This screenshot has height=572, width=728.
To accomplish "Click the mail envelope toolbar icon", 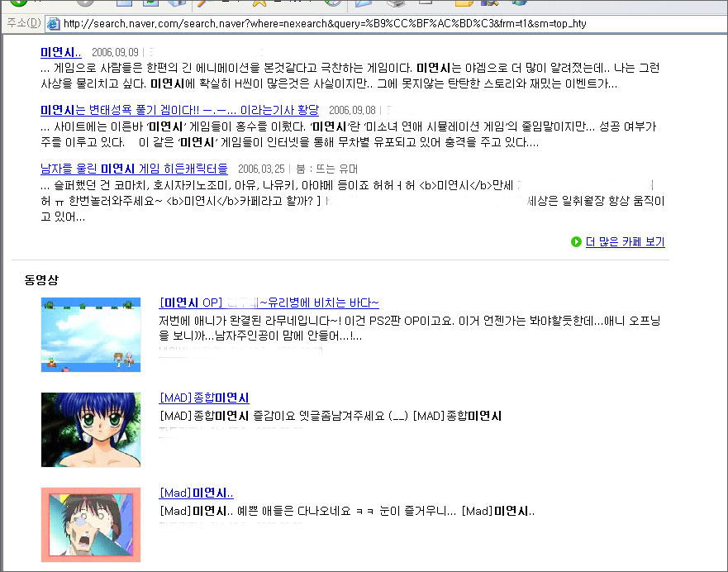I will pyautogui.click(x=364, y=3).
